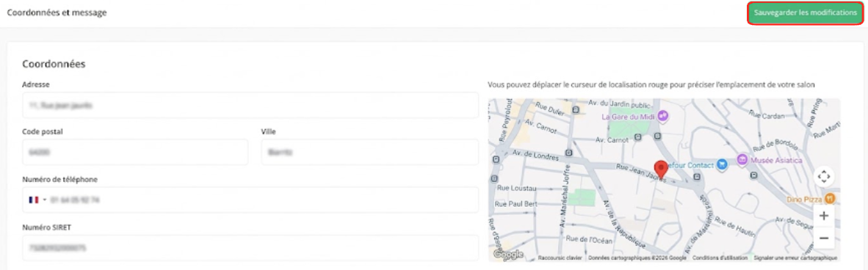The width and height of the screenshot is (868, 270).
Task: Click the Coordonnées et message page title
Action: 57,12
